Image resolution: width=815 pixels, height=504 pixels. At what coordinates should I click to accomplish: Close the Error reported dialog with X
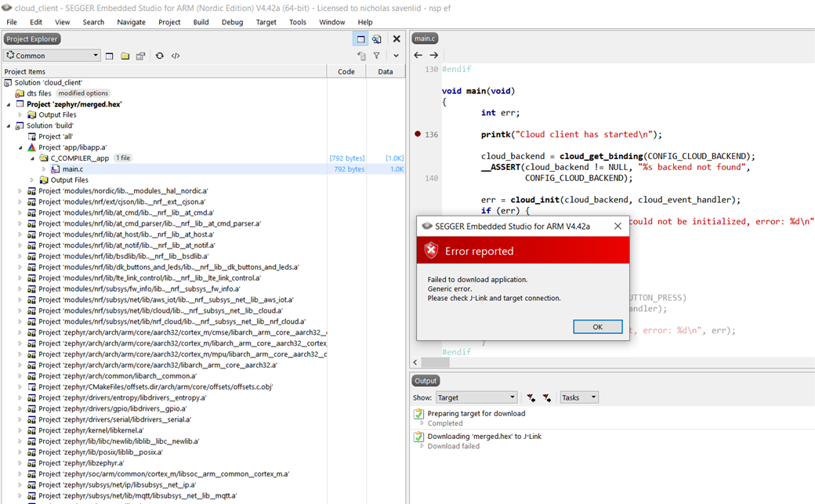(x=618, y=226)
